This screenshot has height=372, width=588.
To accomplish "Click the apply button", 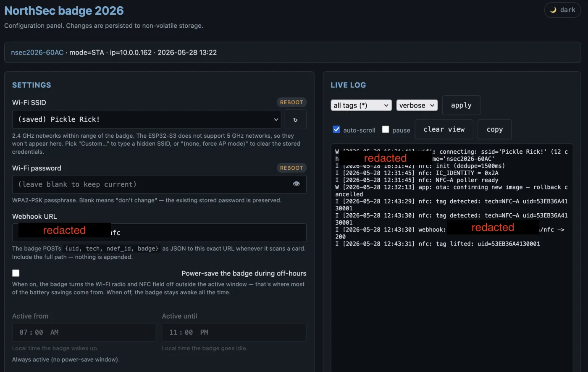I will pyautogui.click(x=461, y=105).
